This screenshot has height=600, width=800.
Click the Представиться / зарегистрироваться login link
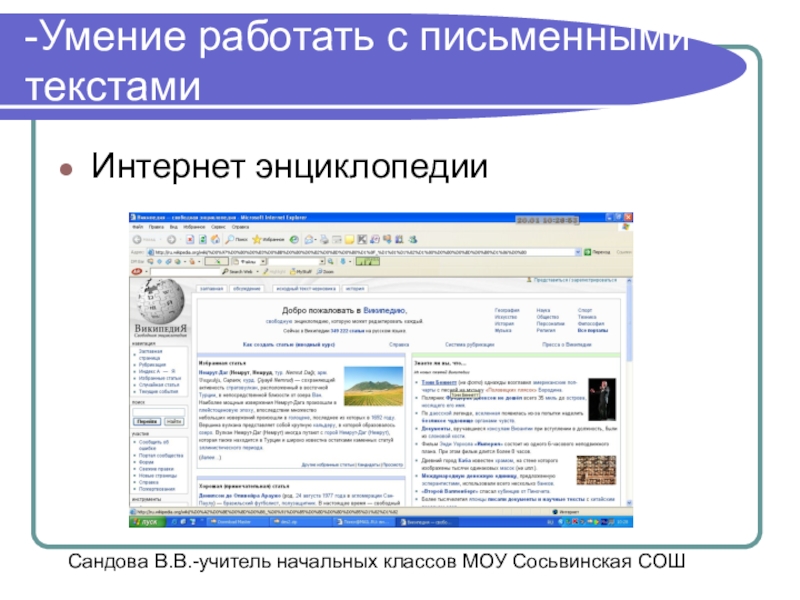point(574,280)
